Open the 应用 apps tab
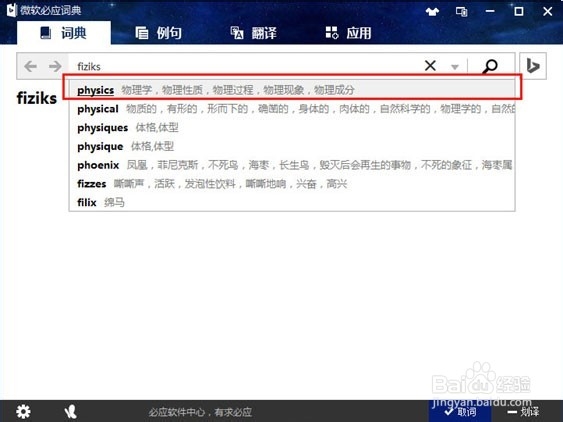This screenshot has height=422, width=563. [x=348, y=33]
